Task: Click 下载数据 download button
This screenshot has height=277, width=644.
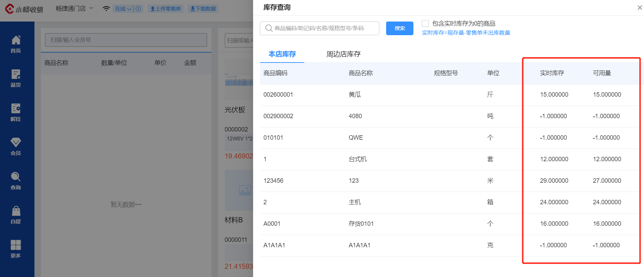Action: point(203,9)
